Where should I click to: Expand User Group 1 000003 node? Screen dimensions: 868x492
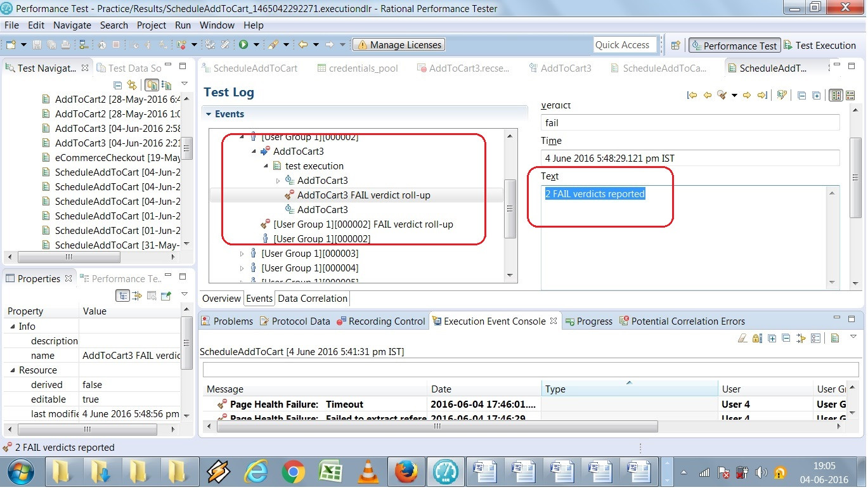(242, 254)
